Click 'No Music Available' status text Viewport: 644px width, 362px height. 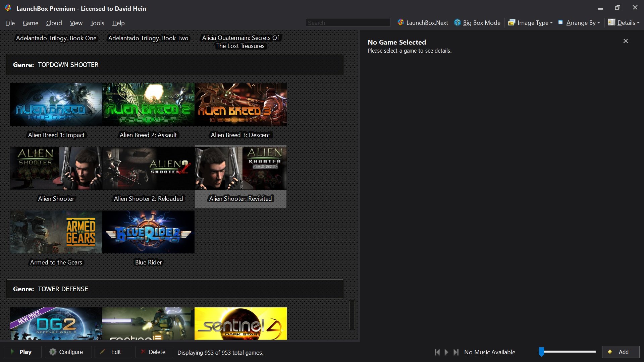[490, 352]
